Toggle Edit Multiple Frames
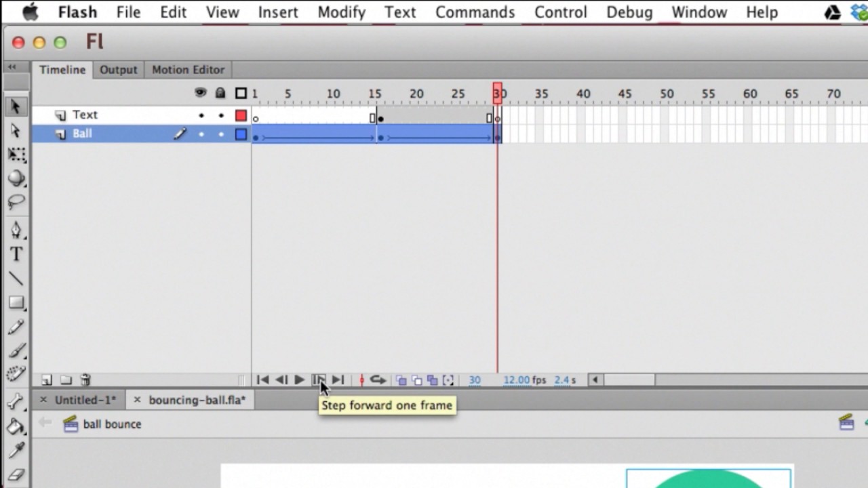The width and height of the screenshot is (868, 488). click(x=432, y=380)
